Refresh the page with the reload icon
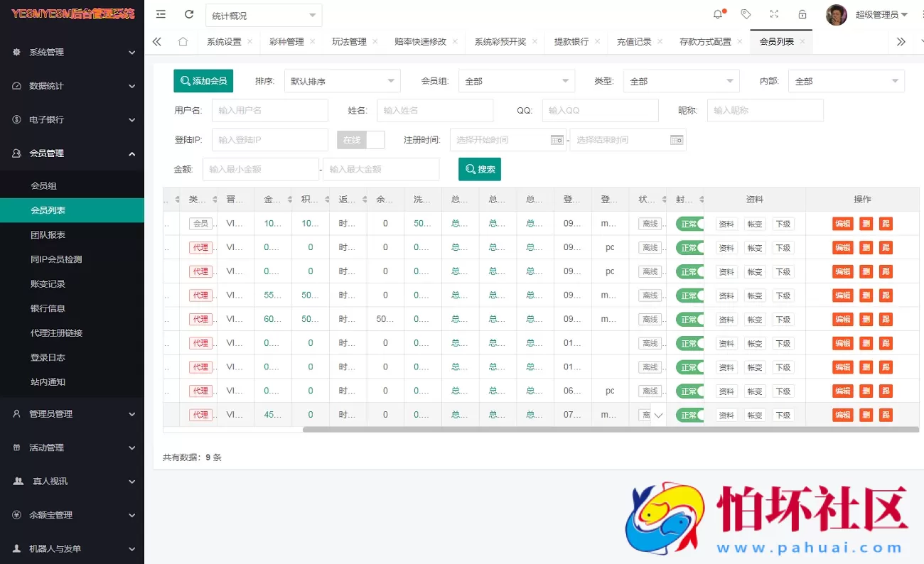 pyautogui.click(x=188, y=13)
